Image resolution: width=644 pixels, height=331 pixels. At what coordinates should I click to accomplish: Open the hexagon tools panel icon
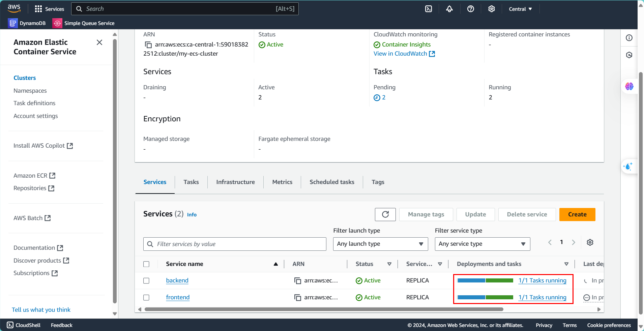coord(629,55)
